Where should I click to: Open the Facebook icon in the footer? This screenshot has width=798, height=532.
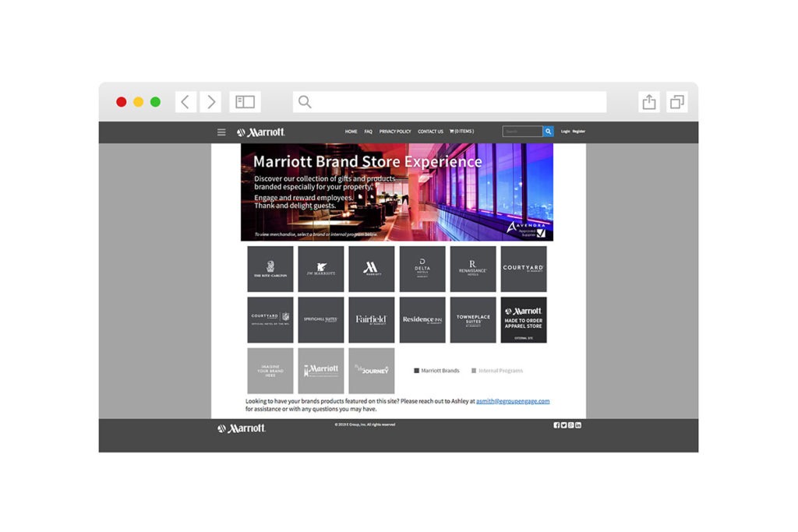coord(556,425)
